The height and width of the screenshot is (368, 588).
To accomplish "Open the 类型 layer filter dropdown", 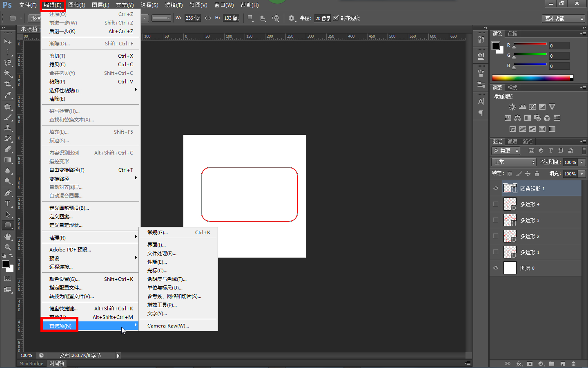I will [x=506, y=150].
